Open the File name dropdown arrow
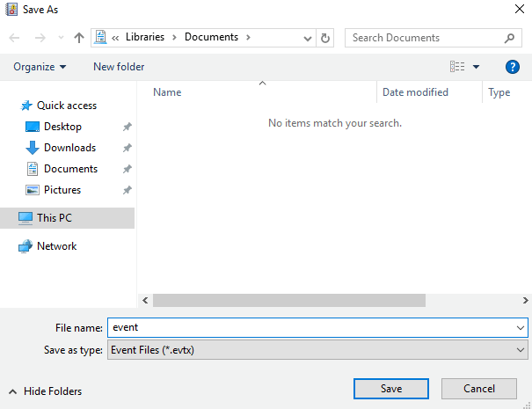The width and height of the screenshot is (532, 409). [520, 328]
